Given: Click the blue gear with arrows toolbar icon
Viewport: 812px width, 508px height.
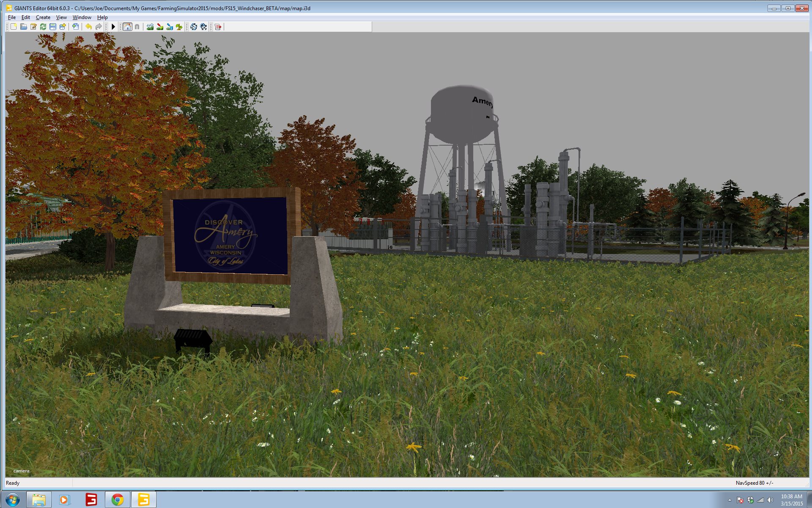Looking at the screenshot, I should 204,27.
